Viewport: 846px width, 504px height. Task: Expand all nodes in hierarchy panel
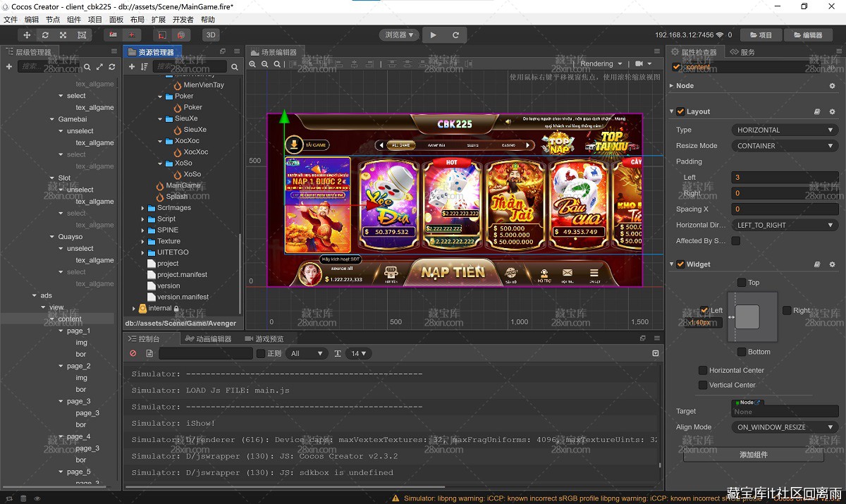click(99, 67)
